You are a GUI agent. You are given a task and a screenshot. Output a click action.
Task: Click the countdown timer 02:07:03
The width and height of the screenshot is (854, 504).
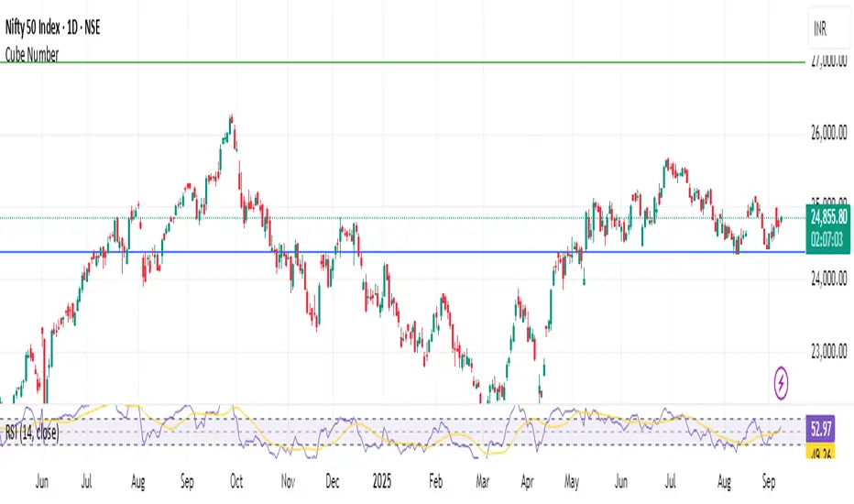tap(827, 239)
